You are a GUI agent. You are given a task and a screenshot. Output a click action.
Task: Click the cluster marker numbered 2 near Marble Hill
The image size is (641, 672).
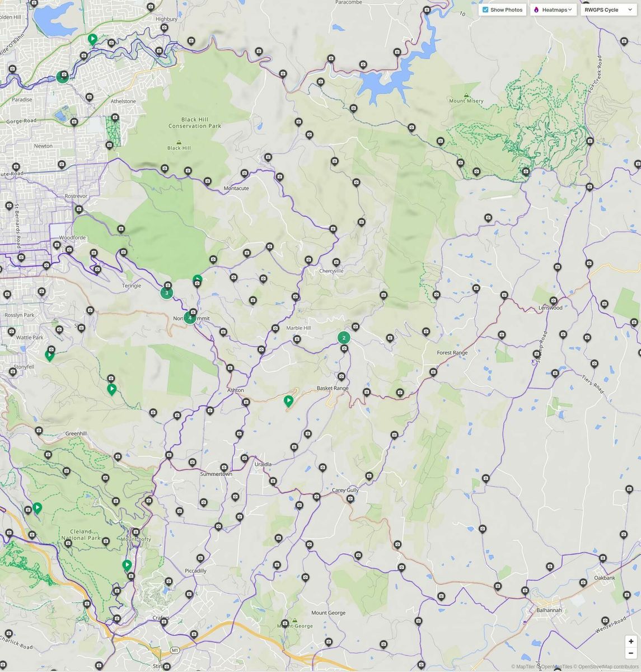[x=344, y=338]
